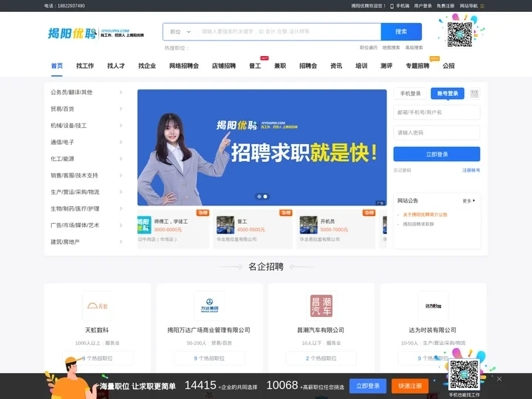Image resolution: width=532 pixels, height=399 pixels.
Task: Click the 昌潮汽车 company logo
Action: click(x=321, y=306)
